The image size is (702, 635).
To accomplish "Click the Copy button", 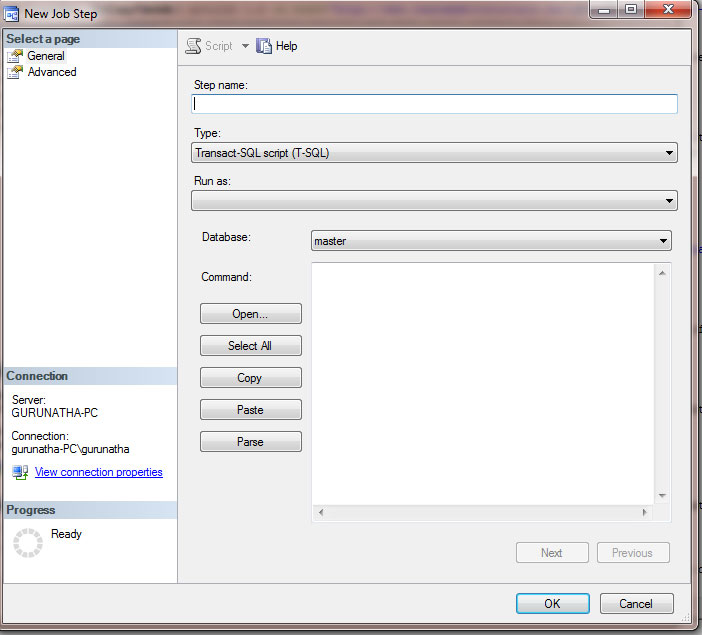I will coord(250,378).
